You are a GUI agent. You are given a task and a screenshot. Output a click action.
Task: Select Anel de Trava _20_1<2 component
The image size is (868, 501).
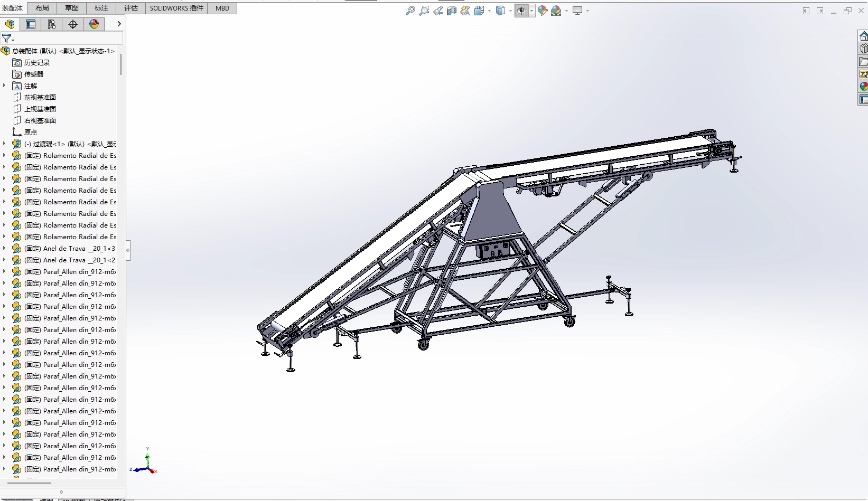point(64,260)
